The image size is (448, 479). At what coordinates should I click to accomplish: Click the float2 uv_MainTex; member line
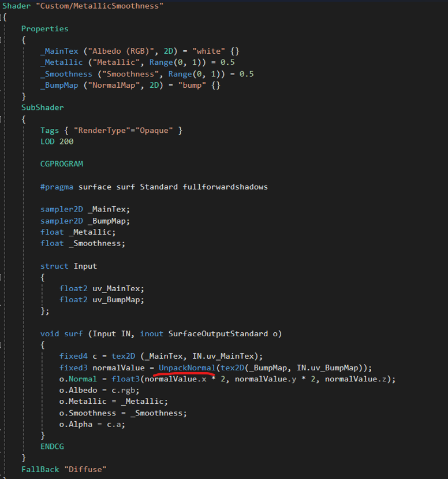click(x=102, y=289)
